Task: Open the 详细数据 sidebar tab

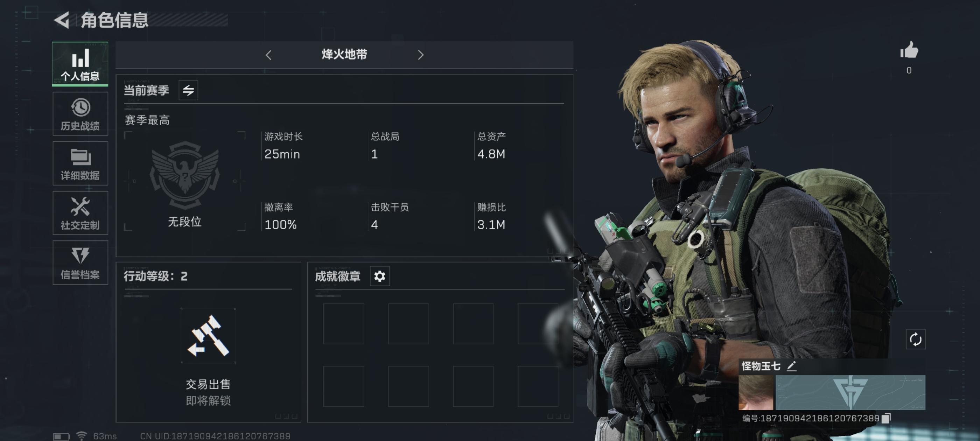Action: [x=80, y=163]
